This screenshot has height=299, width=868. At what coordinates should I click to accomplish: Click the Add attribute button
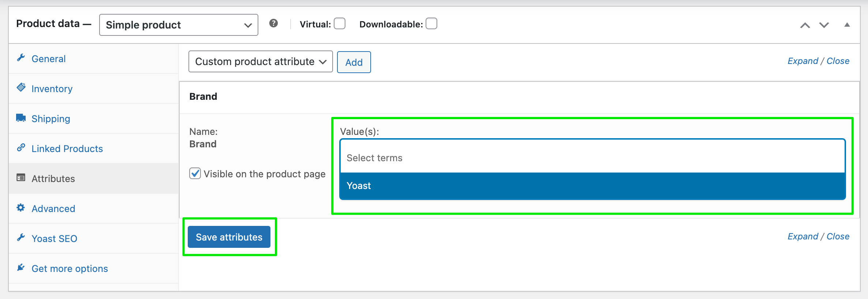353,62
